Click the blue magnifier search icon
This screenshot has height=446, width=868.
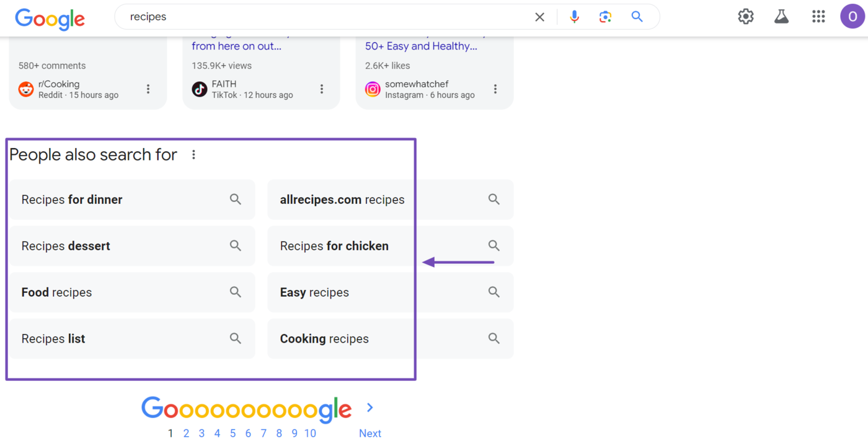click(637, 17)
